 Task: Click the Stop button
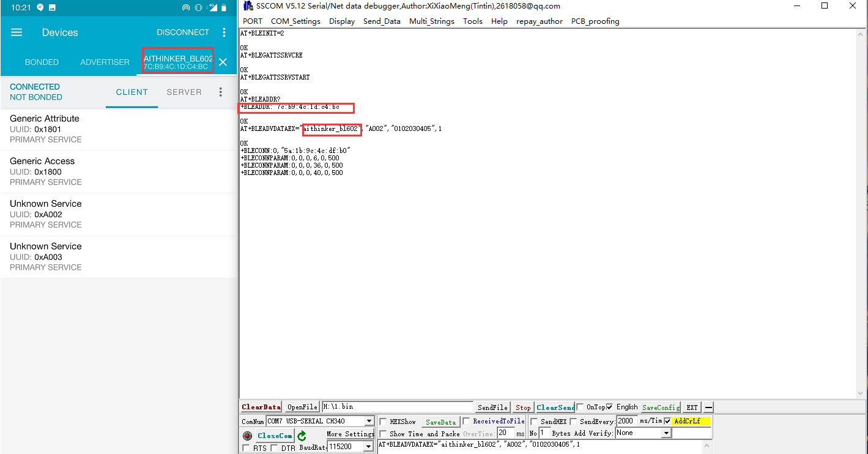click(x=523, y=407)
